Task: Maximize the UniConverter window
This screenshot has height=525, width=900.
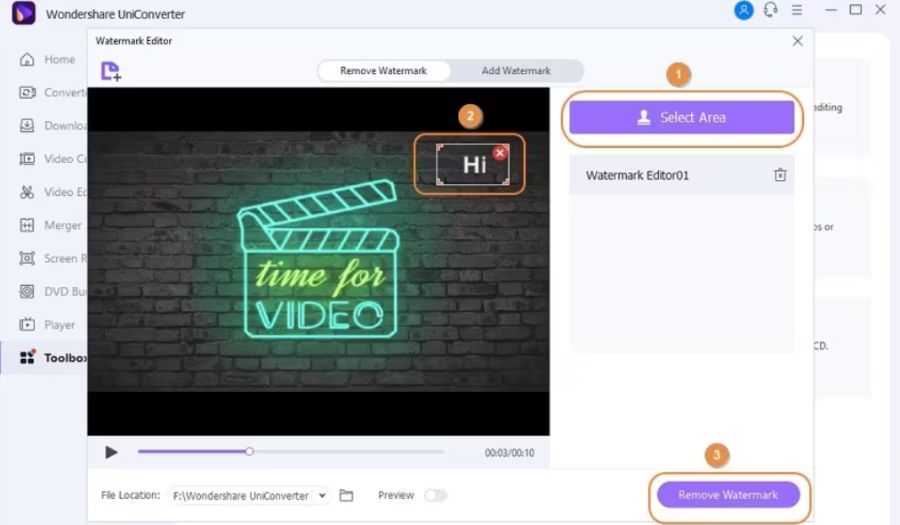Action: pyautogui.click(x=855, y=10)
